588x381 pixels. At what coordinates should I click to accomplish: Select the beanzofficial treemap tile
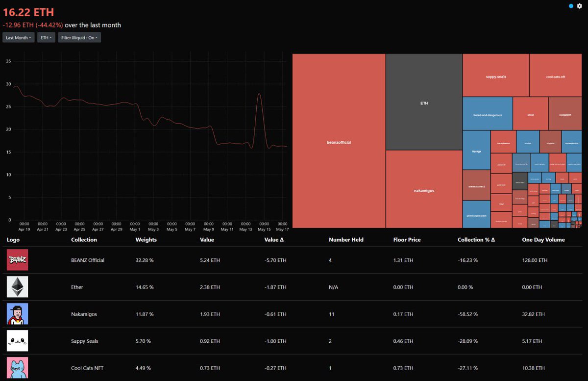(339, 141)
